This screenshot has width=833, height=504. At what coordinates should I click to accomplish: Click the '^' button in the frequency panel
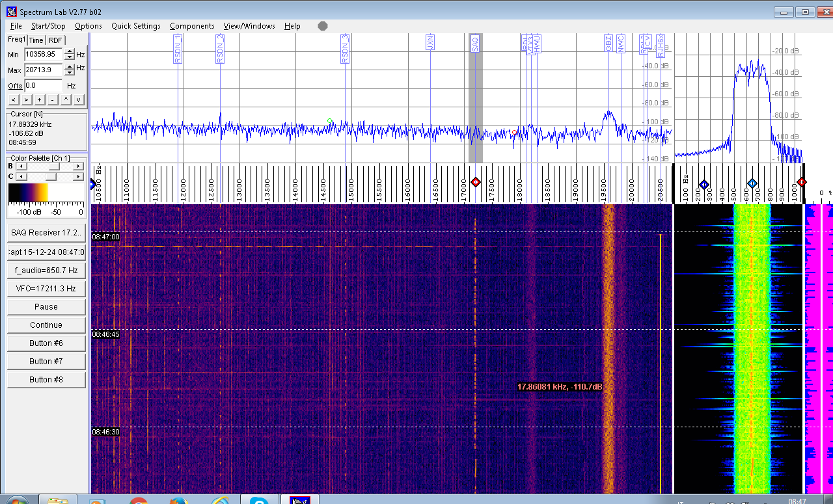[65, 99]
